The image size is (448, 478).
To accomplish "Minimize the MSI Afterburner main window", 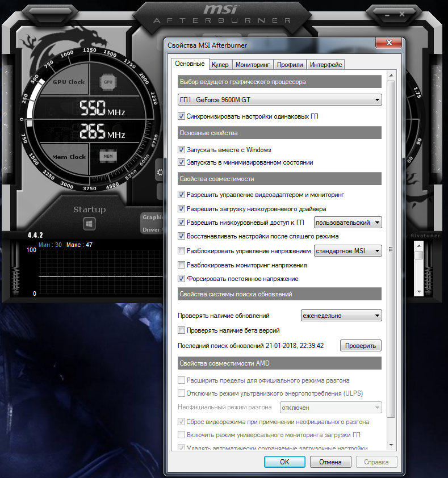I will coord(387,15).
